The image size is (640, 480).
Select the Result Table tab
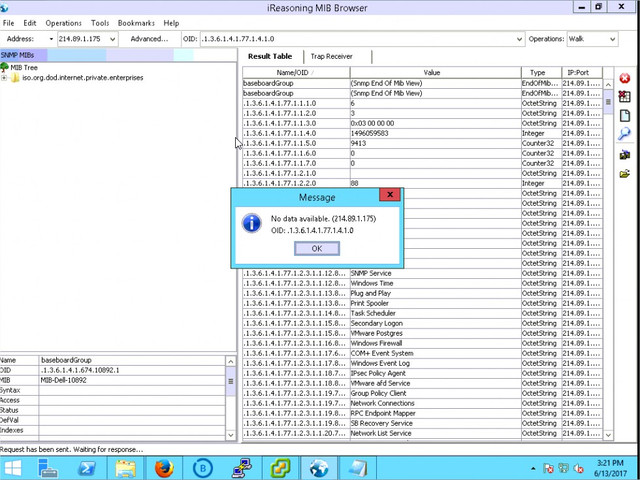point(270,56)
